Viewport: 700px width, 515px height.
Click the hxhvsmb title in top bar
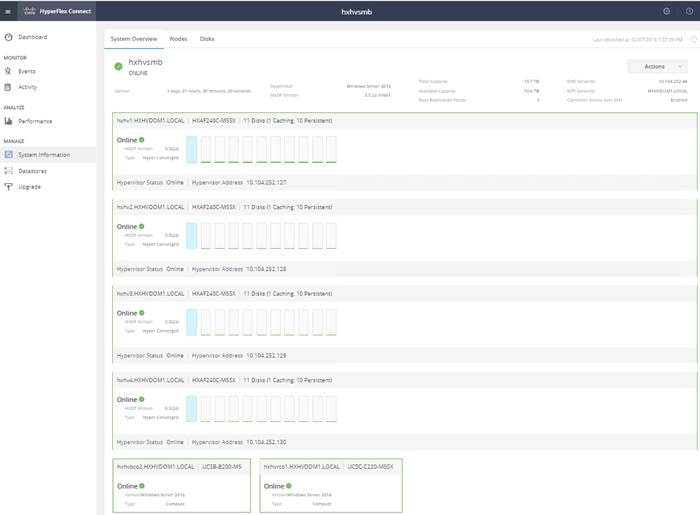click(x=356, y=12)
